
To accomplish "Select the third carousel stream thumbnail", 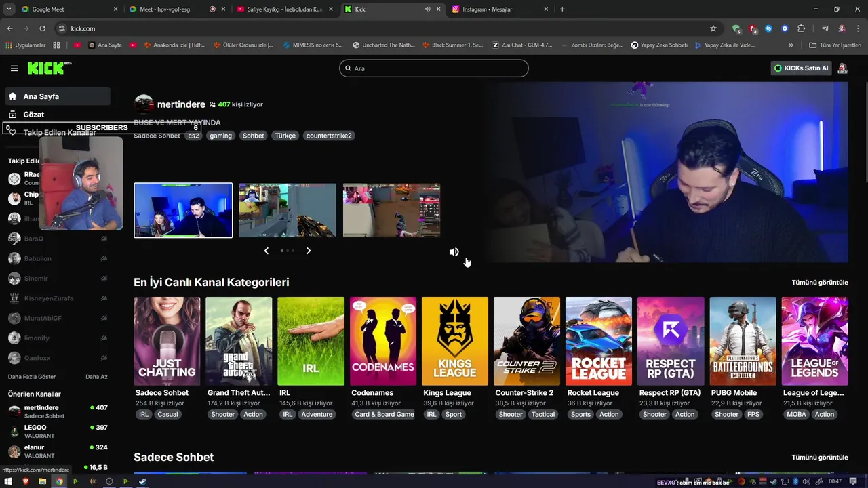I will pyautogui.click(x=391, y=210).
